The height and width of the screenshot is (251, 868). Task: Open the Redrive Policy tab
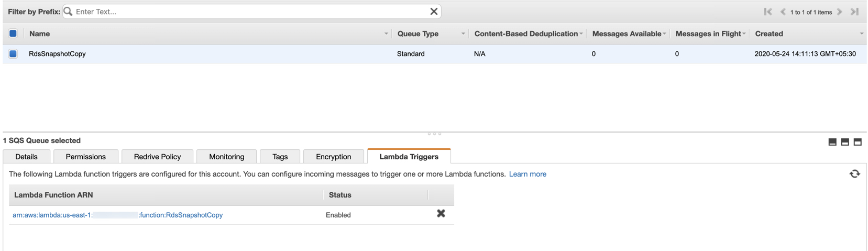click(x=157, y=157)
